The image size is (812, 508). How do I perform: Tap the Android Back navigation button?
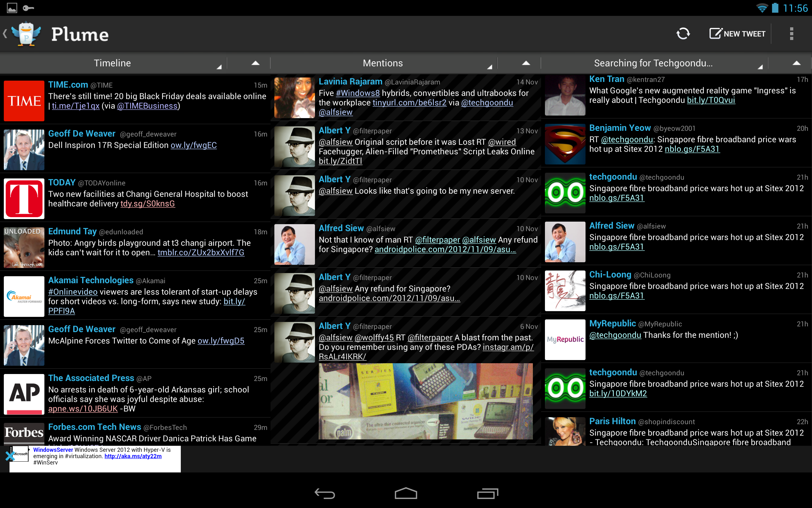pos(325,493)
